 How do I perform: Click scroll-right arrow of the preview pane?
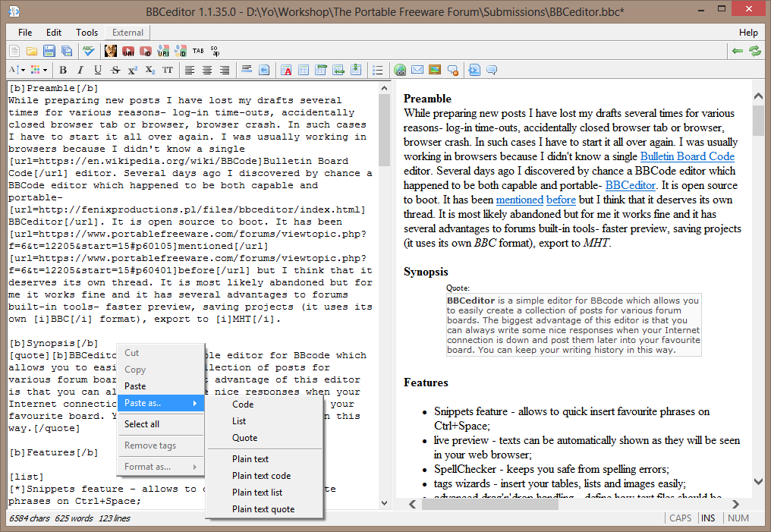coord(735,504)
